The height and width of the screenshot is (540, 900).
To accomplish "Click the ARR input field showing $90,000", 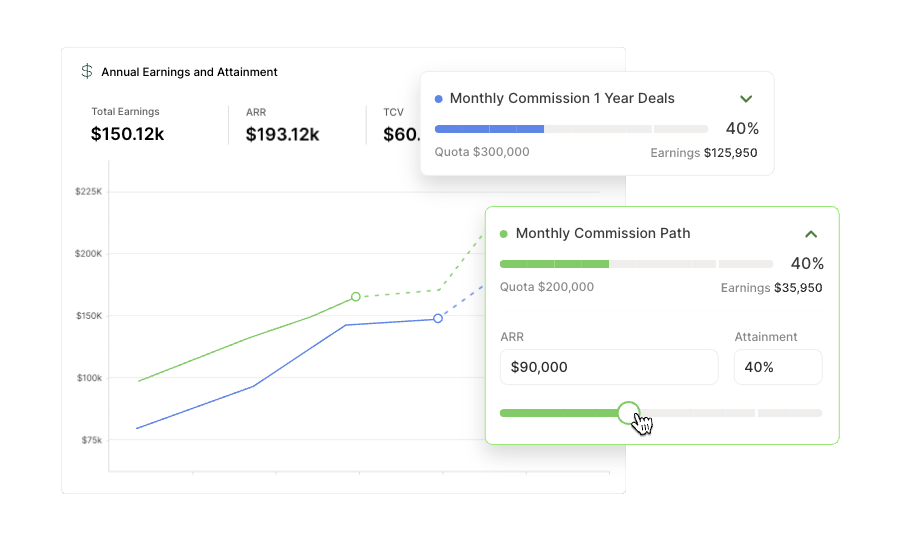I will pyautogui.click(x=609, y=367).
